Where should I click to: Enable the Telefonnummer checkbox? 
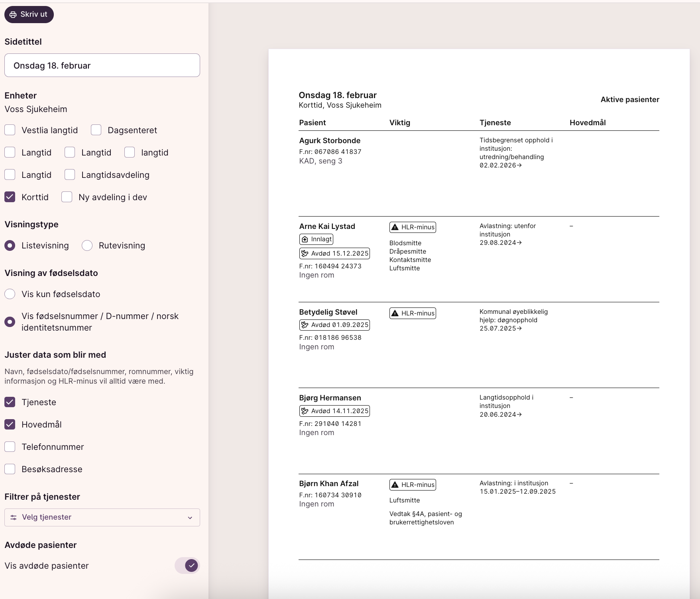(10, 447)
